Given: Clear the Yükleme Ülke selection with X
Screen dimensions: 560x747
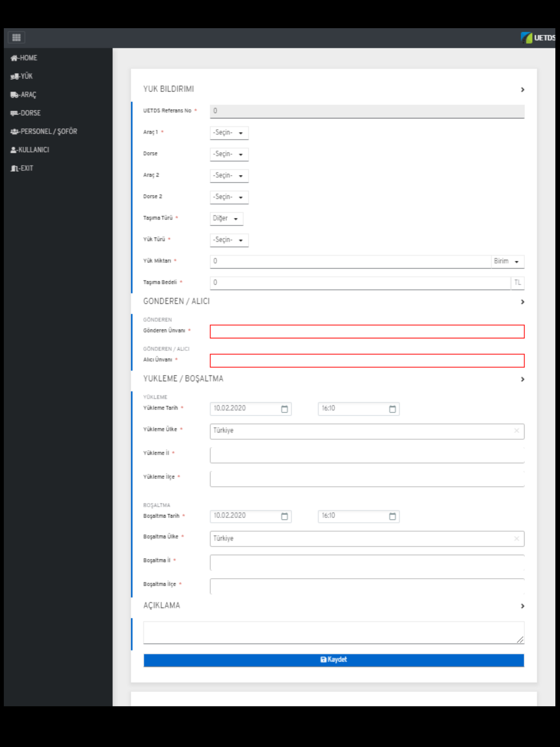Looking at the screenshot, I should click(x=517, y=431).
